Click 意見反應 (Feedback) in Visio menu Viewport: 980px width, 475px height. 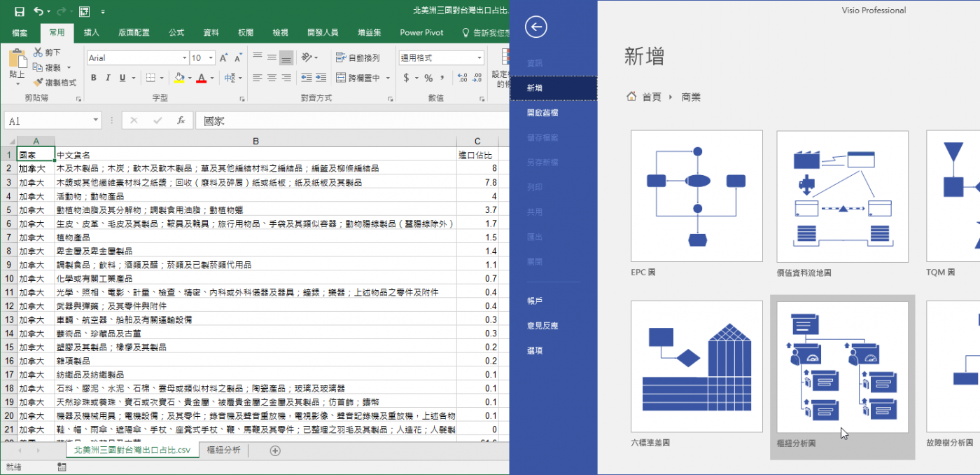(x=542, y=326)
